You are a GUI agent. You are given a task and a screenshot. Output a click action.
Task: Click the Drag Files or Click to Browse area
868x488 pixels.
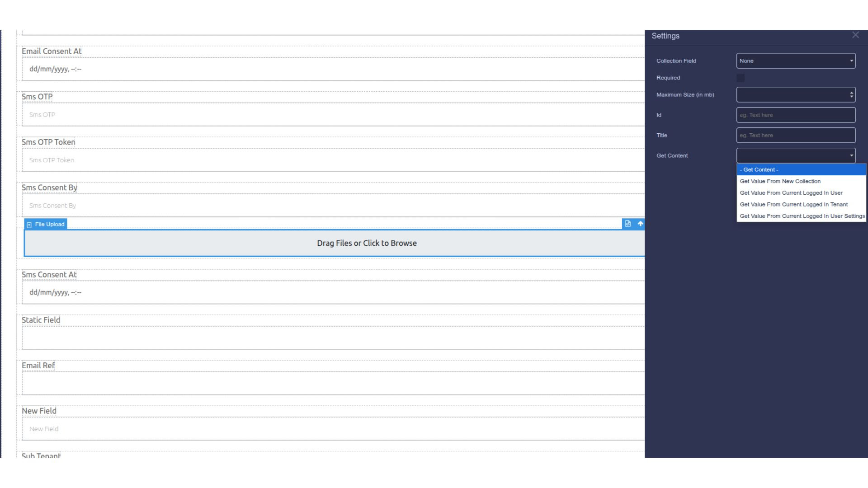coord(334,243)
